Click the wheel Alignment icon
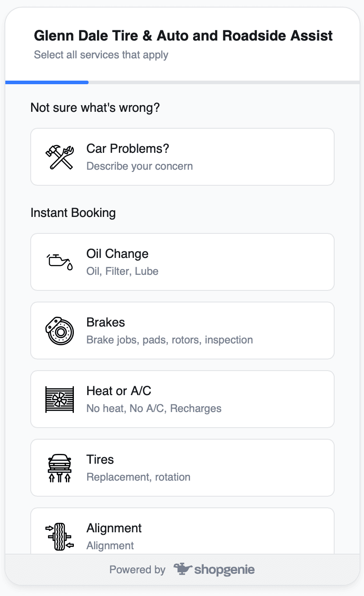 click(60, 536)
